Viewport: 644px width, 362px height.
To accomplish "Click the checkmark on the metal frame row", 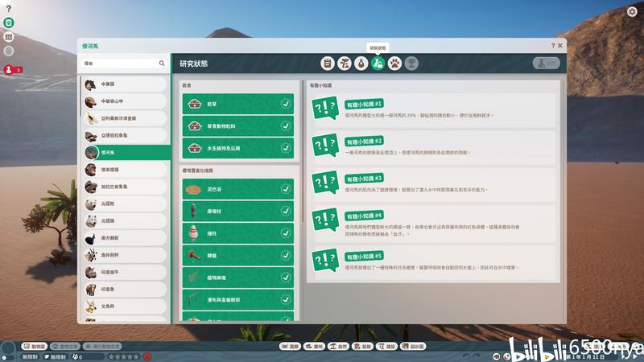I will click(286, 300).
